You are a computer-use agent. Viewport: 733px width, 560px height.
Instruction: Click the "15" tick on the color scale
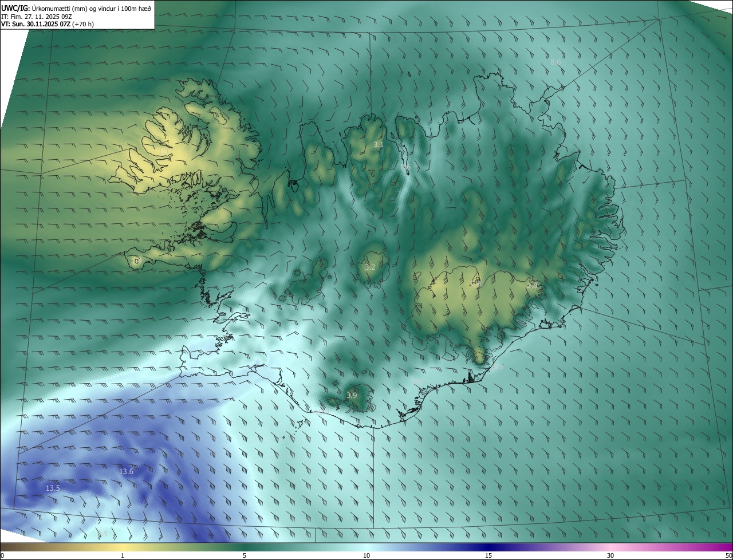pyautogui.click(x=488, y=555)
